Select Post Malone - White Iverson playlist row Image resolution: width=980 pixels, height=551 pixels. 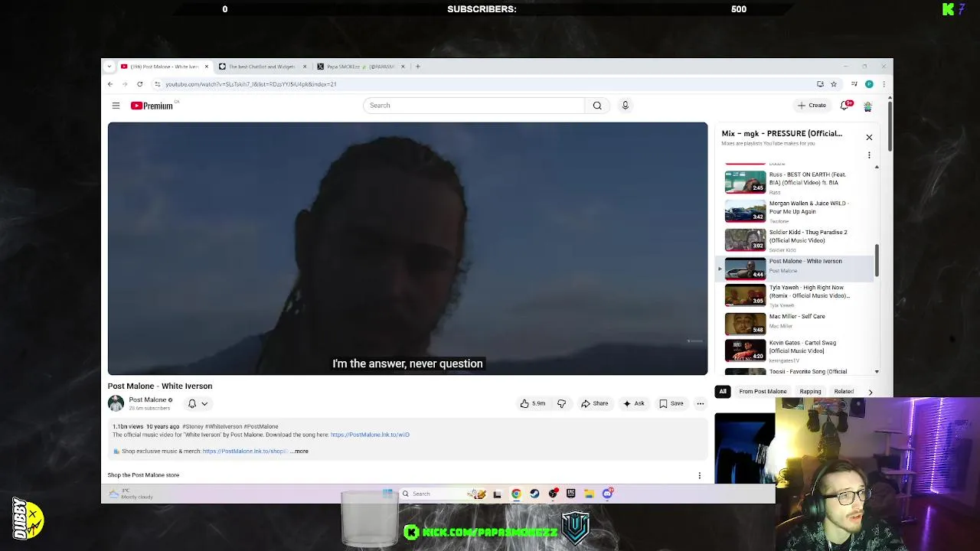(x=796, y=269)
